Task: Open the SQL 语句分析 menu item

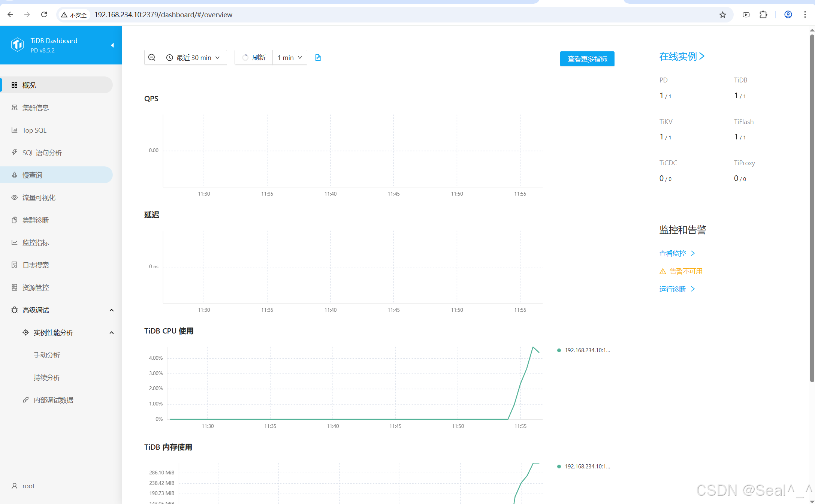Action: point(56,153)
